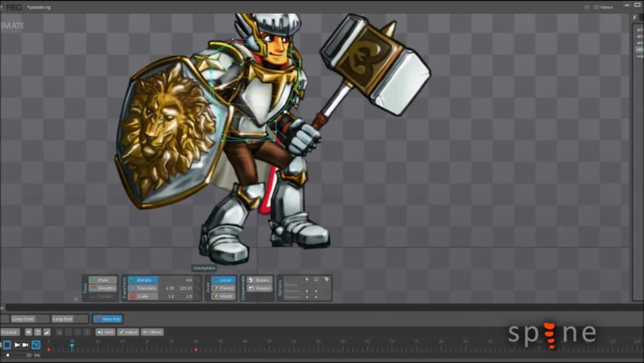Choose Parent axes

pos(223,288)
